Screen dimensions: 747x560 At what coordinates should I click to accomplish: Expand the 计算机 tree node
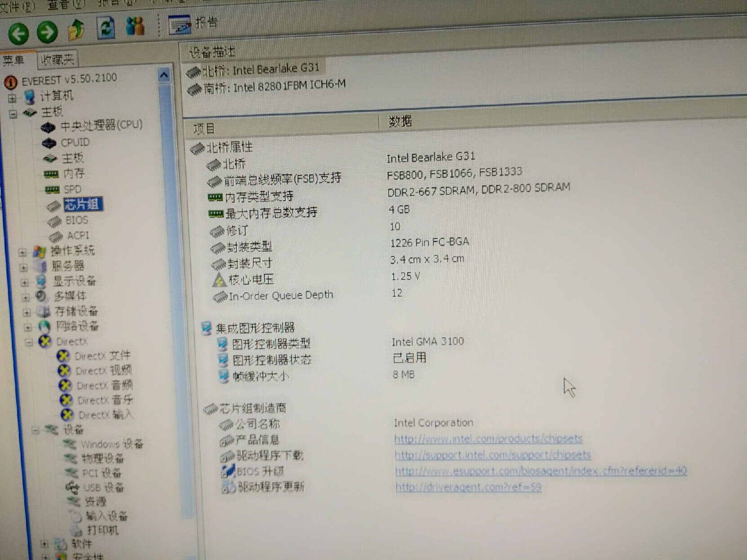tap(12, 98)
